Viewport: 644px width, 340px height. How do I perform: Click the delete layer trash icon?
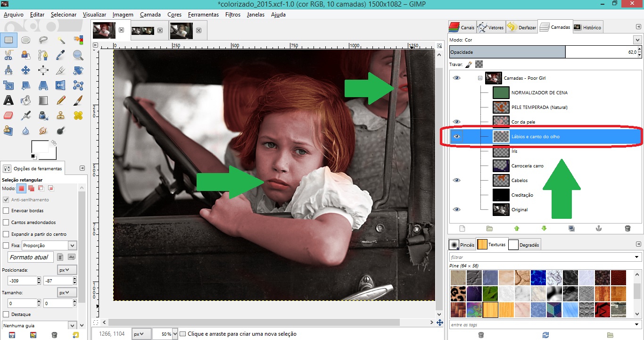[627, 229]
